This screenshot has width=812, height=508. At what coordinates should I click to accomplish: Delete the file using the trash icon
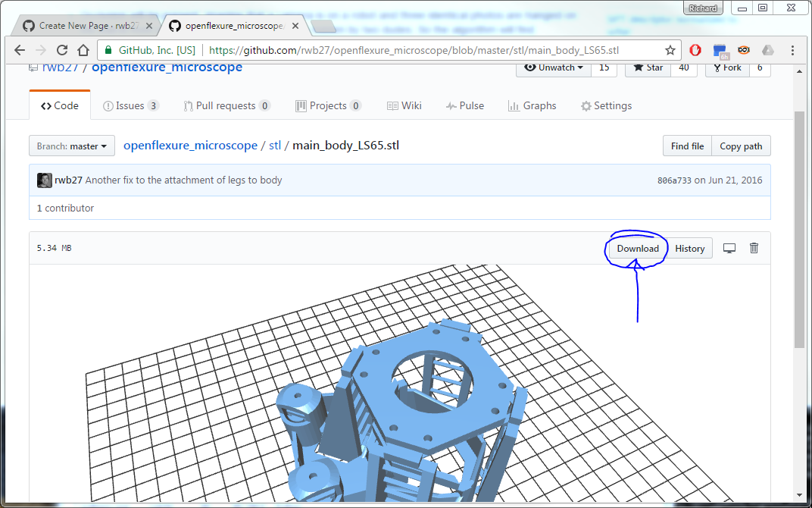point(754,248)
